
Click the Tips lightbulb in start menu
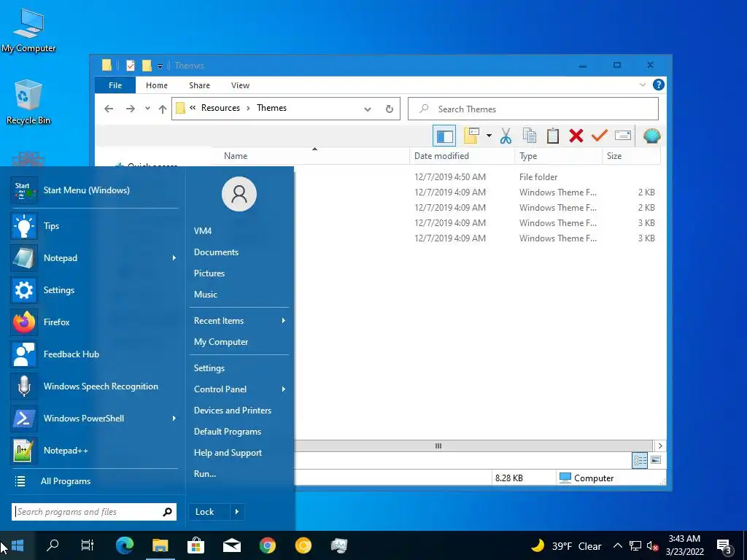click(24, 226)
